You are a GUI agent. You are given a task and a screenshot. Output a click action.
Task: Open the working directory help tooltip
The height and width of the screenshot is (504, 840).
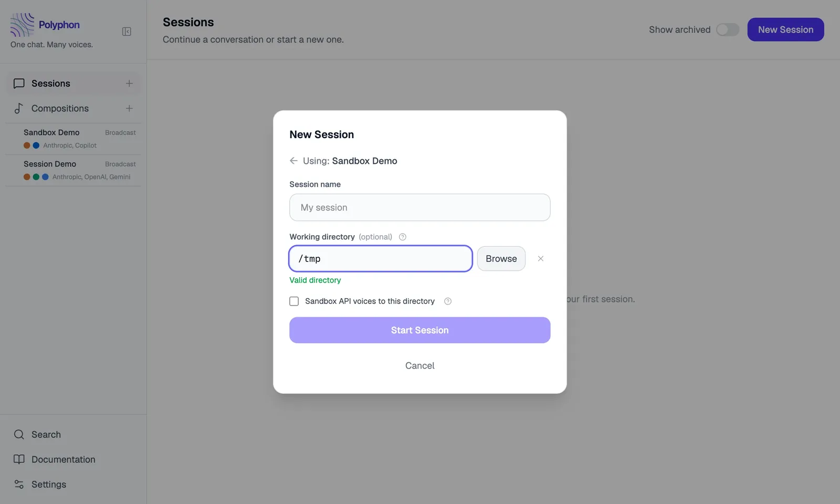click(402, 237)
